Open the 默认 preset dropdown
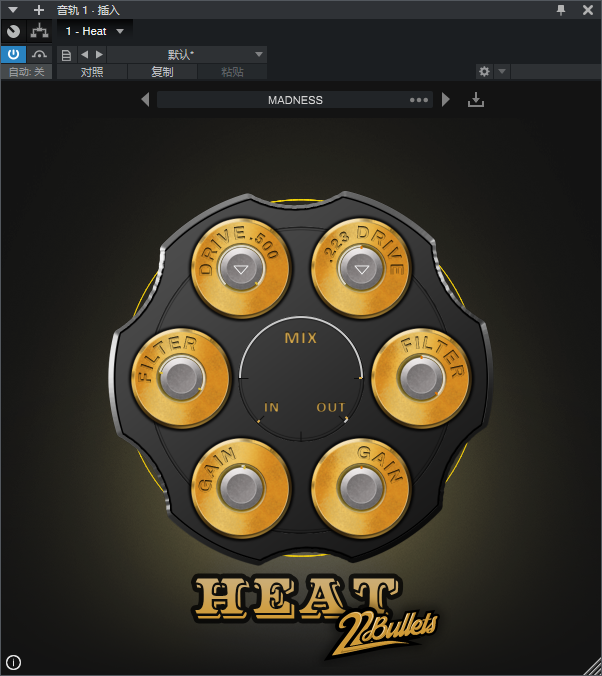Viewport: 602px width, 676px height. [187, 54]
